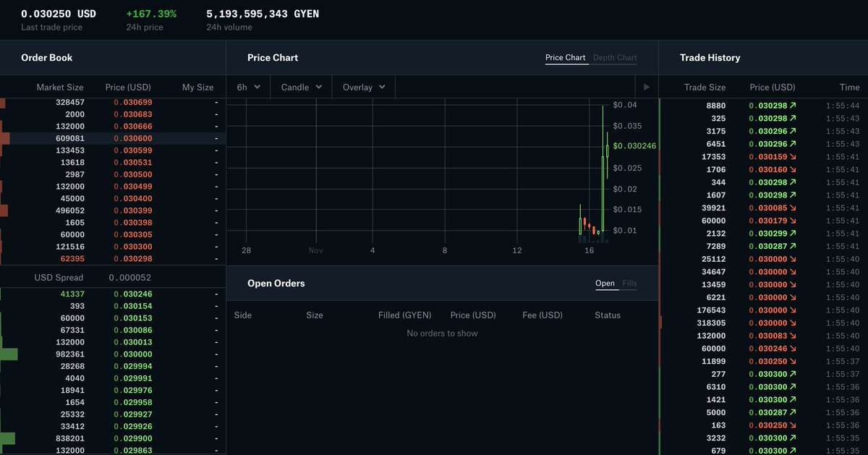Click the USD Spread value 0.000052
Screen dimensions: 868x455
(x=130, y=278)
